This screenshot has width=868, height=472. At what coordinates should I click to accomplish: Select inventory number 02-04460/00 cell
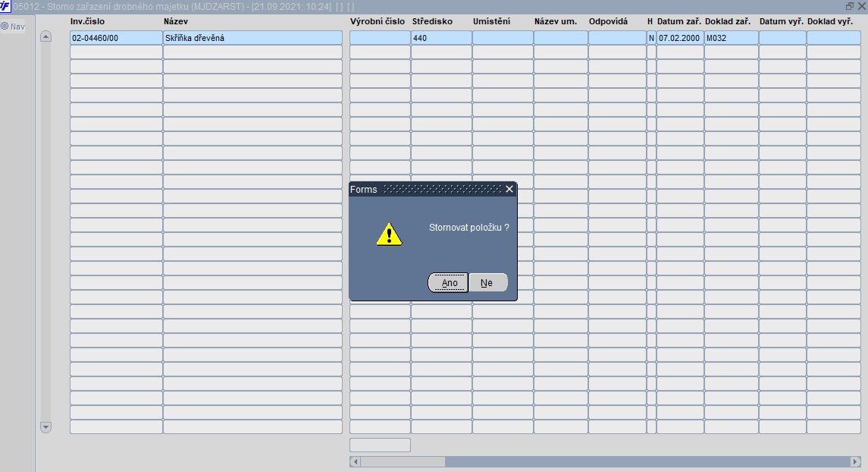(116, 38)
